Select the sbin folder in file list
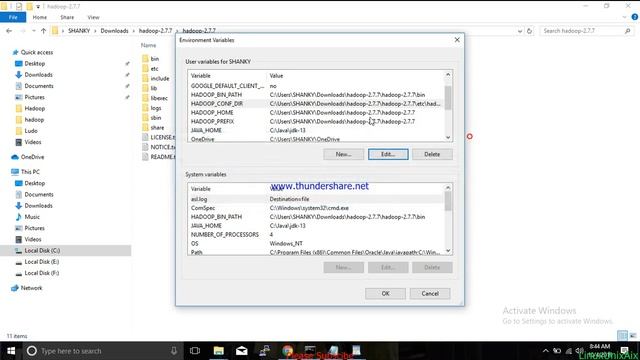Screen dimensions: 640x360 tap(156, 118)
